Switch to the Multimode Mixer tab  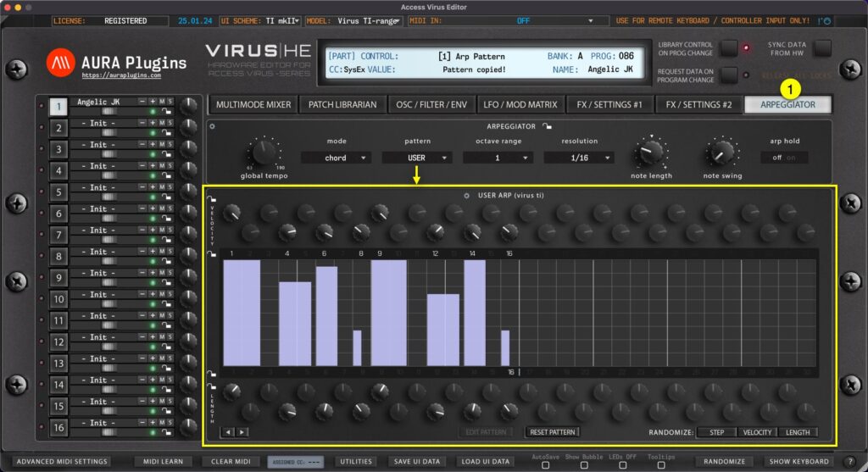tap(253, 104)
